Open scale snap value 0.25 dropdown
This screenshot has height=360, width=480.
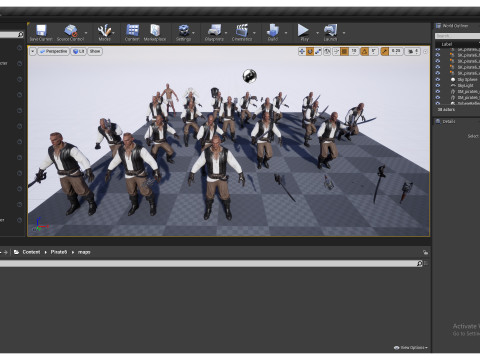click(x=396, y=51)
